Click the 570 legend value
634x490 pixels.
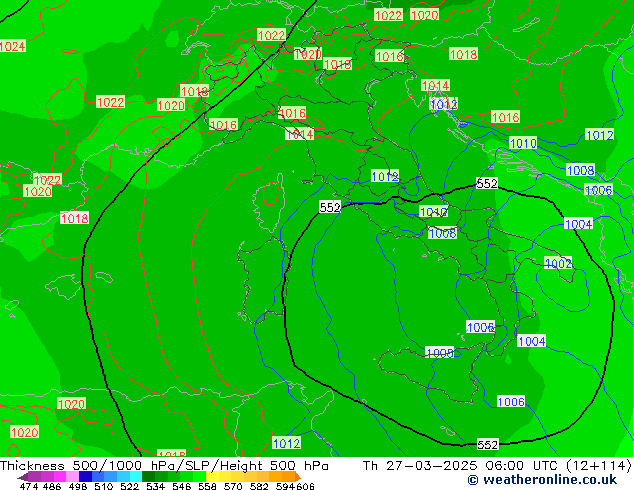233,486
